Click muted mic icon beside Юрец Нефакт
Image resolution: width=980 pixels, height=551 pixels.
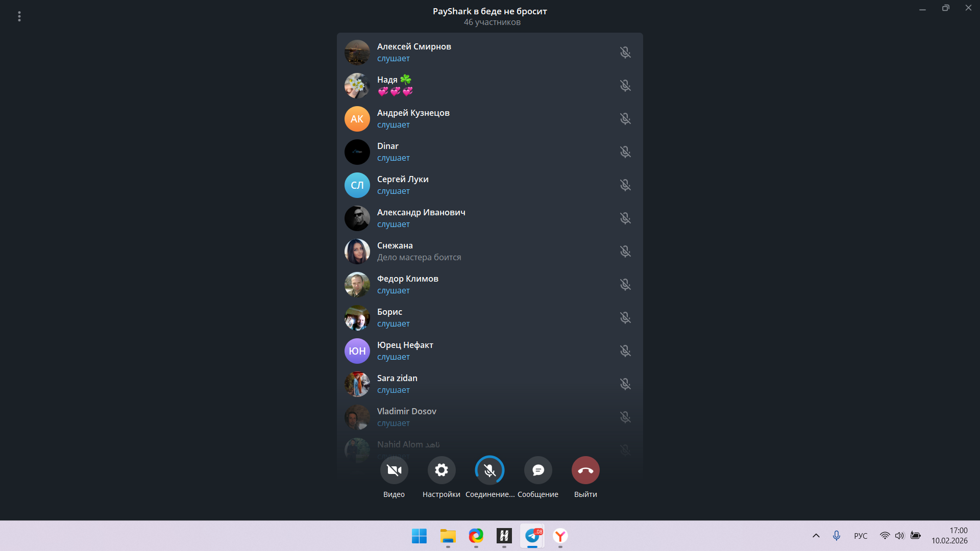(x=625, y=351)
